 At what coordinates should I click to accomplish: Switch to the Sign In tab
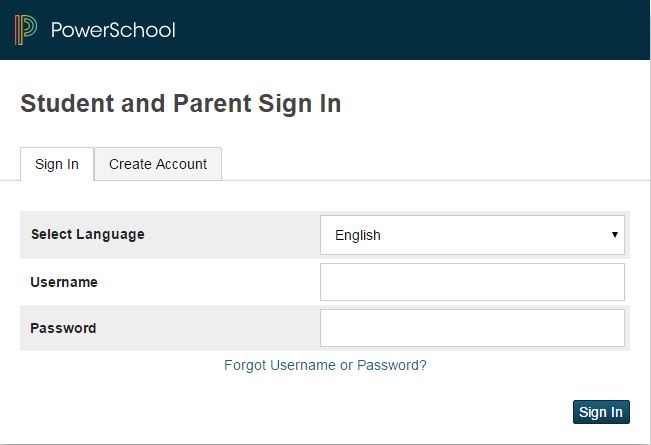(57, 164)
